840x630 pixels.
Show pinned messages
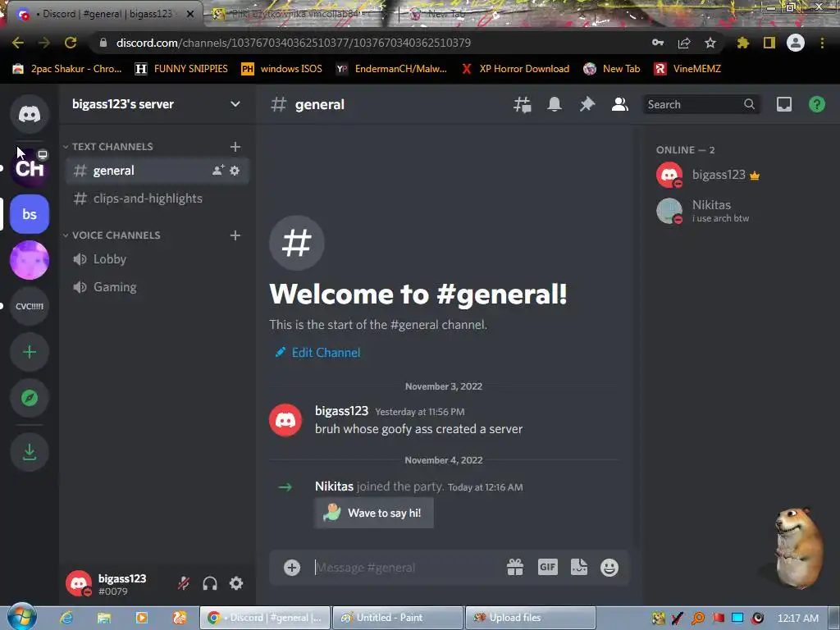[587, 104]
